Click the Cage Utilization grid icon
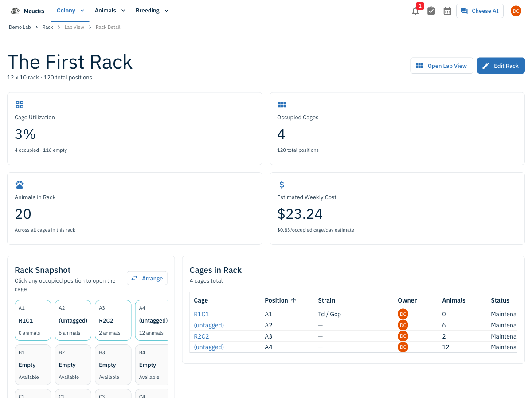The height and width of the screenshot is (398, 532). [x=20, y=105]
